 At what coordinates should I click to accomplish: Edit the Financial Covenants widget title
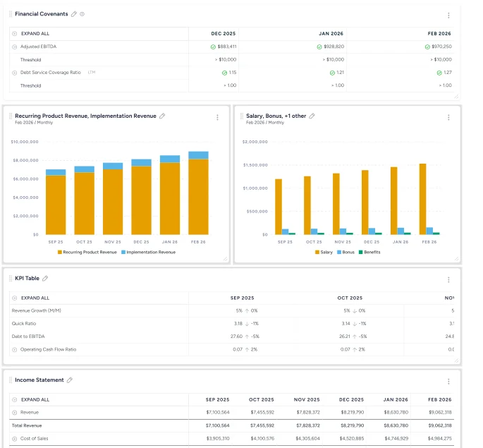[x=74, y=14]
